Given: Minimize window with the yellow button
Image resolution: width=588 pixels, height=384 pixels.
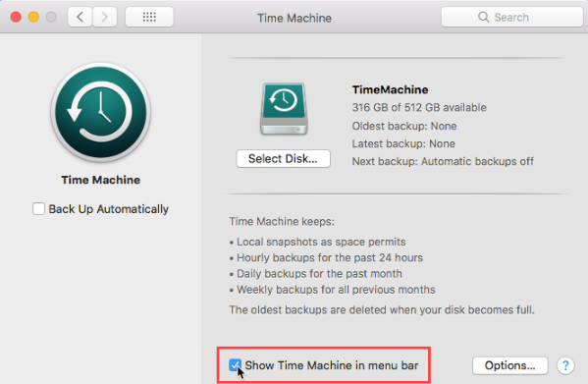Looking at the screenshot, I should pyautogui.click(x=33, y=17).
